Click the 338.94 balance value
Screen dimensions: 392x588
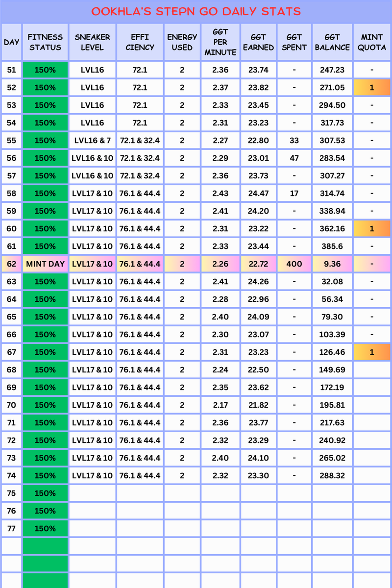click(x=332, y=211)
